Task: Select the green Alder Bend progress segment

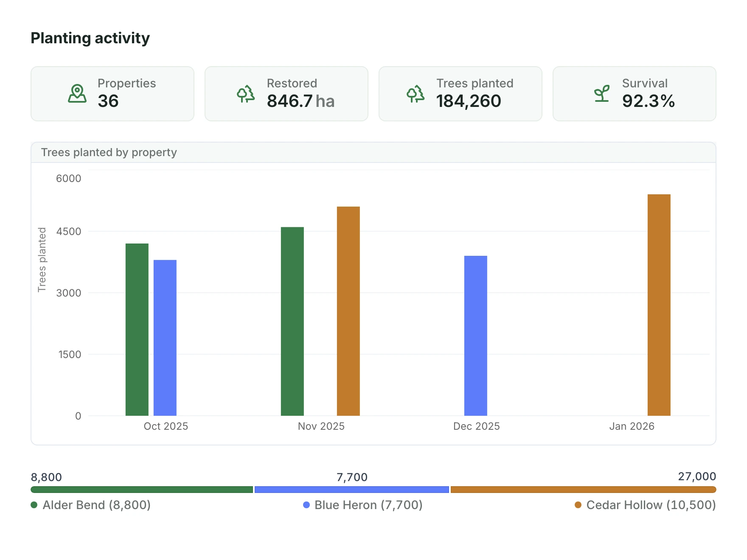Action: [x=142, y=490]
